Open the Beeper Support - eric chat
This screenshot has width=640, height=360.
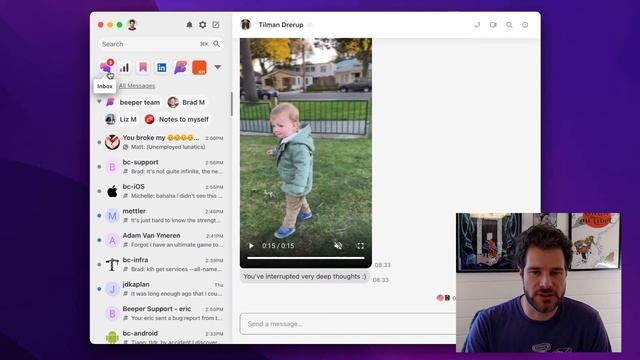161,313
